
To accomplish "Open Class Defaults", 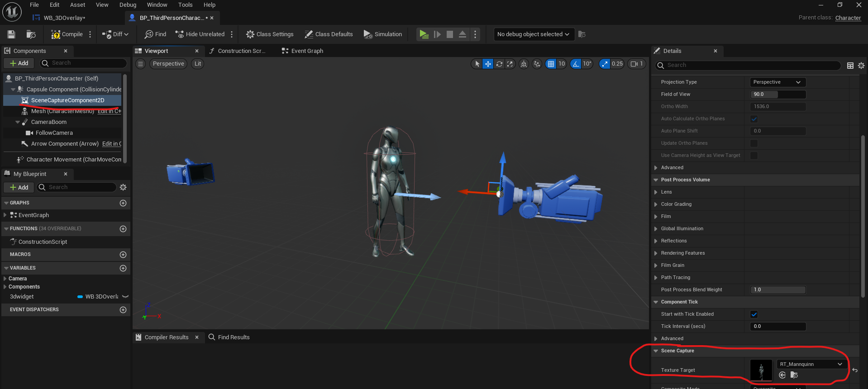I will (x=329, y=34).
